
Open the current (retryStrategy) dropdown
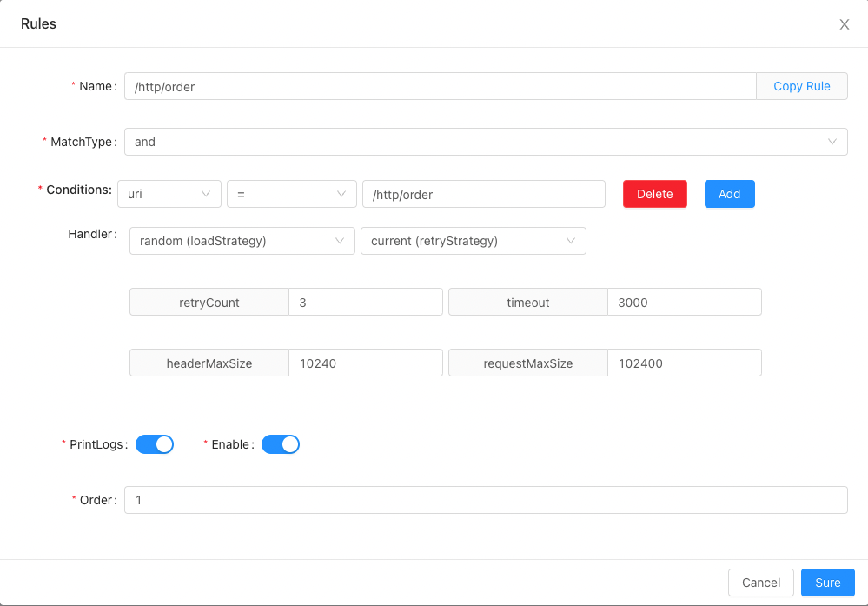(473, 241)
